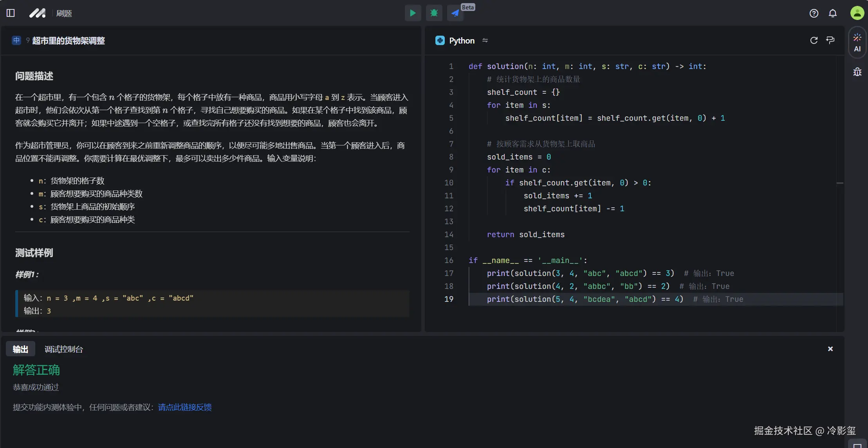Report a bug from the right sidebar icon

(x=857, y=72)
